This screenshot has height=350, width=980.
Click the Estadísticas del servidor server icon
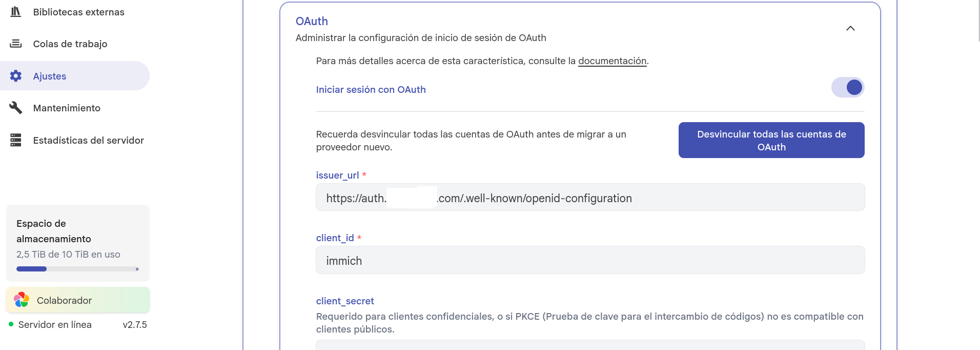(x=16, y=140)
